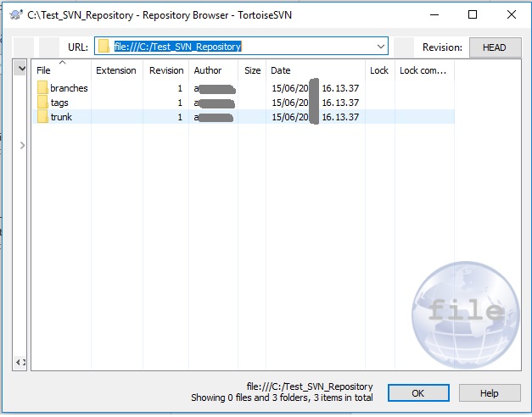The width and height of the screenshot is (532, 417).
Task: Select the trunk folder name
Action: pyautogui.click(x=61, y=117)
